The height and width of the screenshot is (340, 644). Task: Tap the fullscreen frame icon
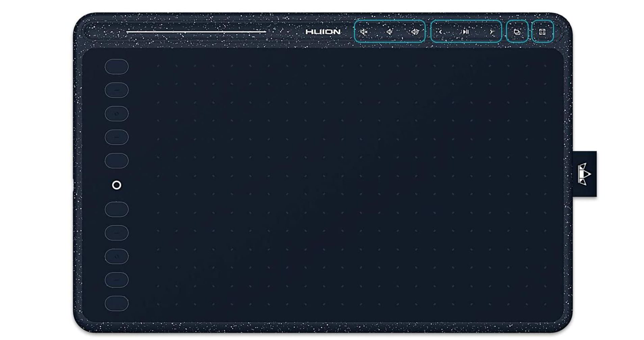542,32
